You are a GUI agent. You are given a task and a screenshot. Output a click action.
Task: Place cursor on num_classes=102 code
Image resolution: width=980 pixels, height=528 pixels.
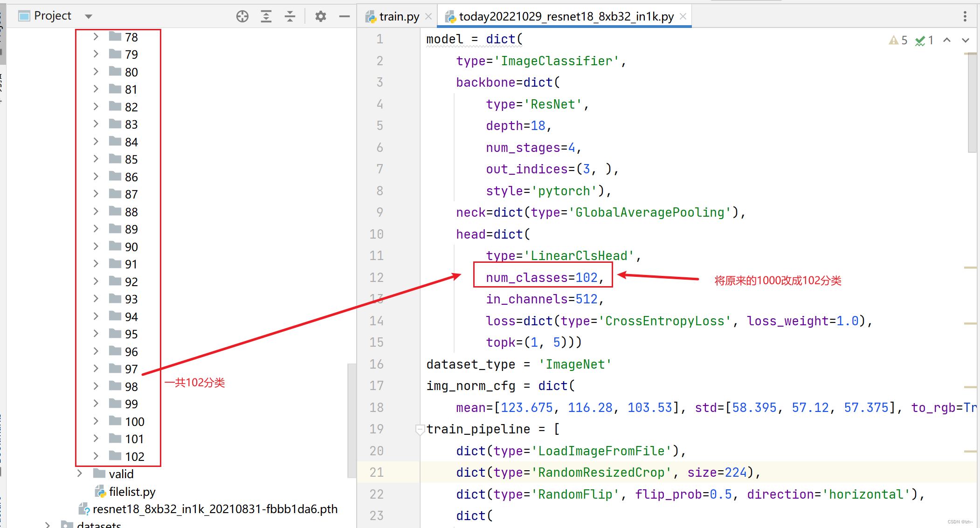pos(545,277)
